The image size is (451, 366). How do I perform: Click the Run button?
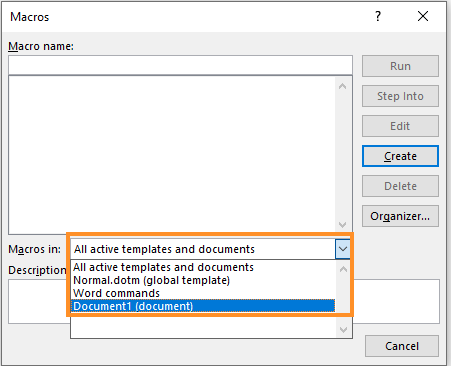pos(400,66)
